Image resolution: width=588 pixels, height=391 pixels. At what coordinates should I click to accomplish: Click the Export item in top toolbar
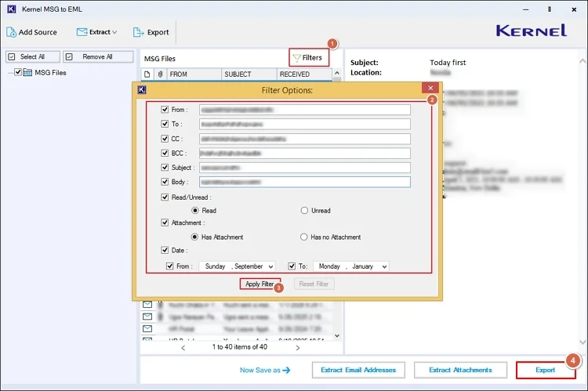(151, 32)
